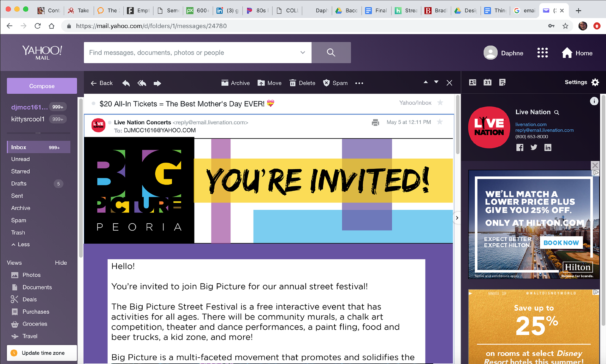Star the message next to May 5 date

point(440,122)
